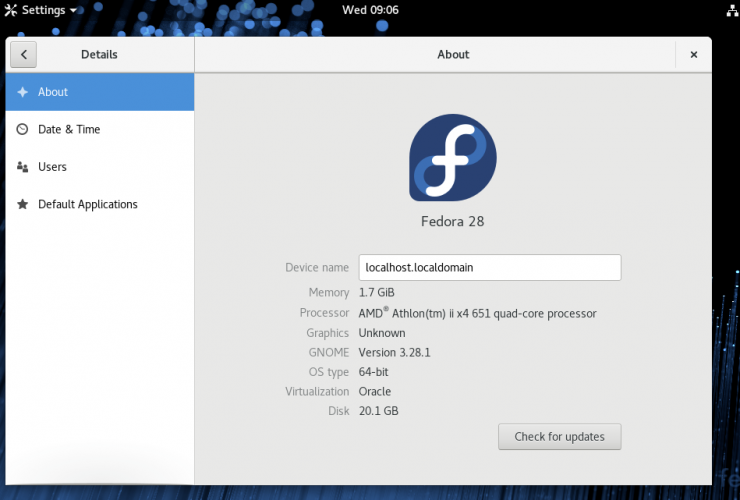
Task: Click the Fedora 28 version label
Action: pos(452,221)
